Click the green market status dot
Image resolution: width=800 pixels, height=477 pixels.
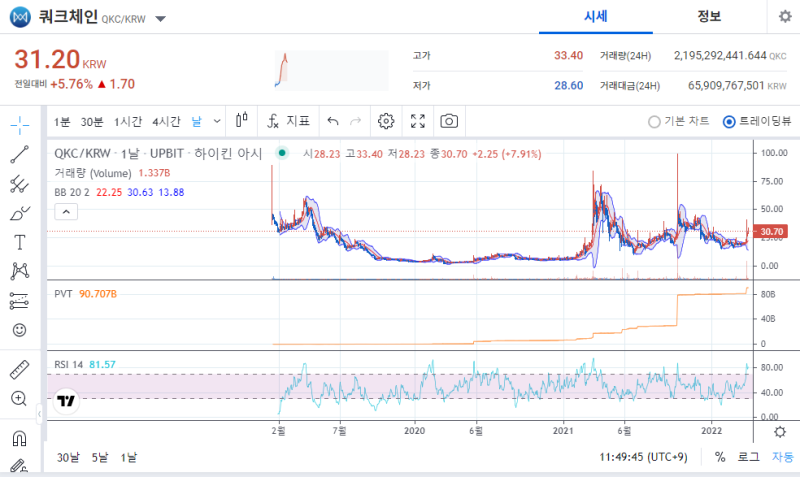click(282, 153)
